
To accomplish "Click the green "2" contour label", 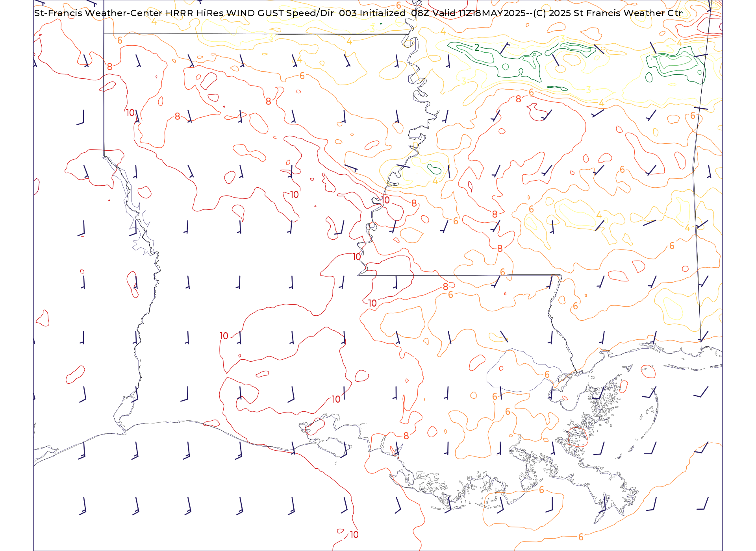I will coord(477,48).
